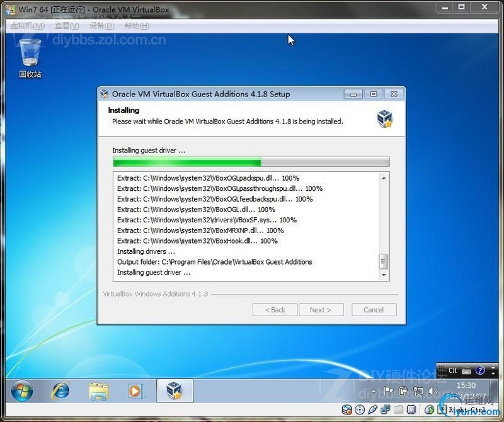Minimize the Guest Additions Setup dialog
Screen dimensions: 504x422
(353, 94)
